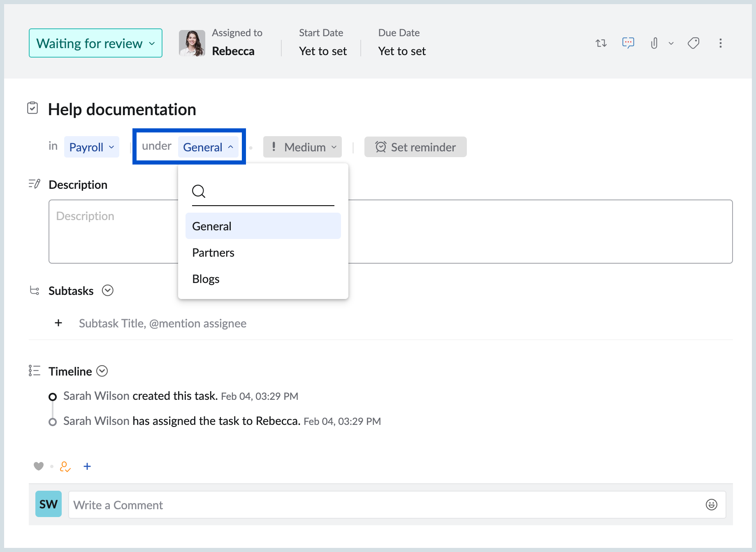Click the paperclip attachment icon
756x552 pixels.
654,43
